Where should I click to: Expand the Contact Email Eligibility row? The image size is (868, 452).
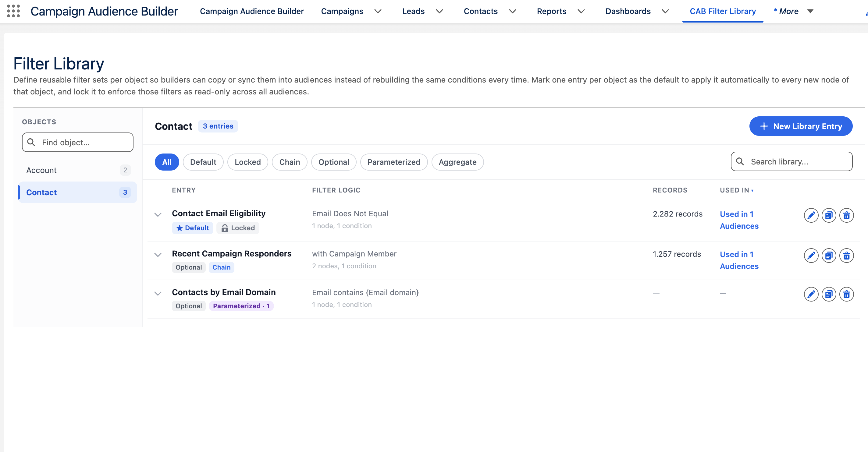tap(158, 214)
